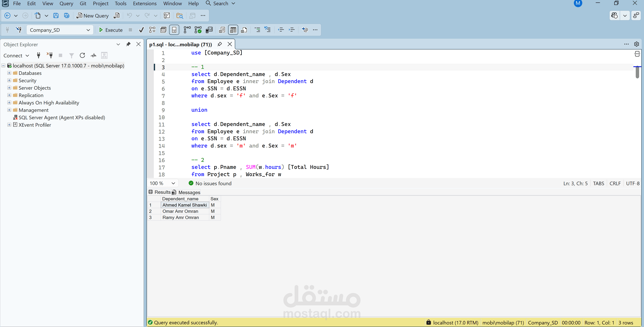The image size is (644, 327).
Task: Select the p1.sql document tab
Action: pos(181,44)
